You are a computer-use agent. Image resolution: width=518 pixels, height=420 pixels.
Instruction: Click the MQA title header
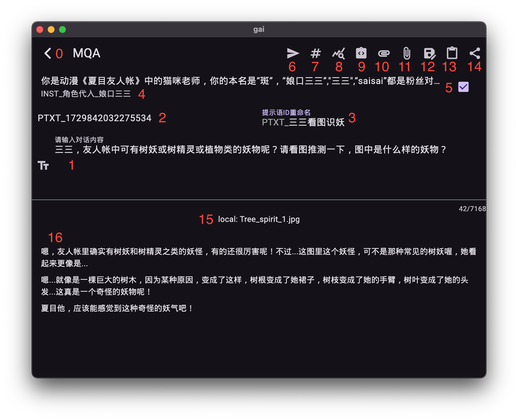click(x=86, y=53)
